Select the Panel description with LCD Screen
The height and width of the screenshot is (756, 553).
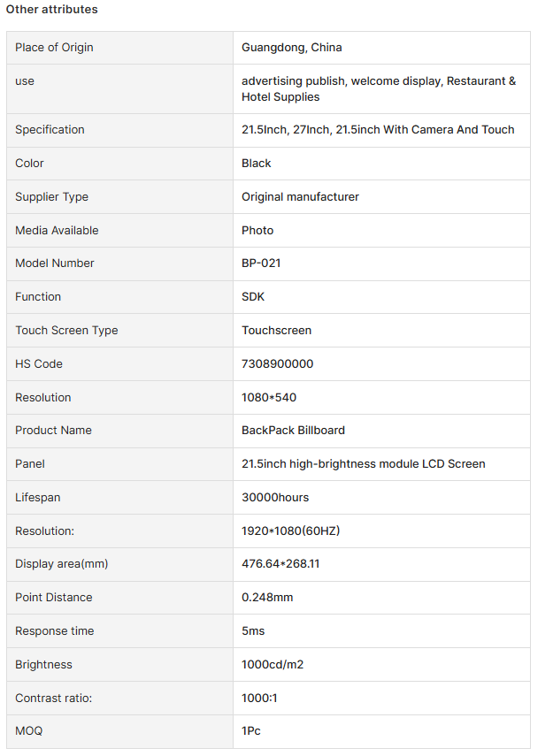coord(364,464)
